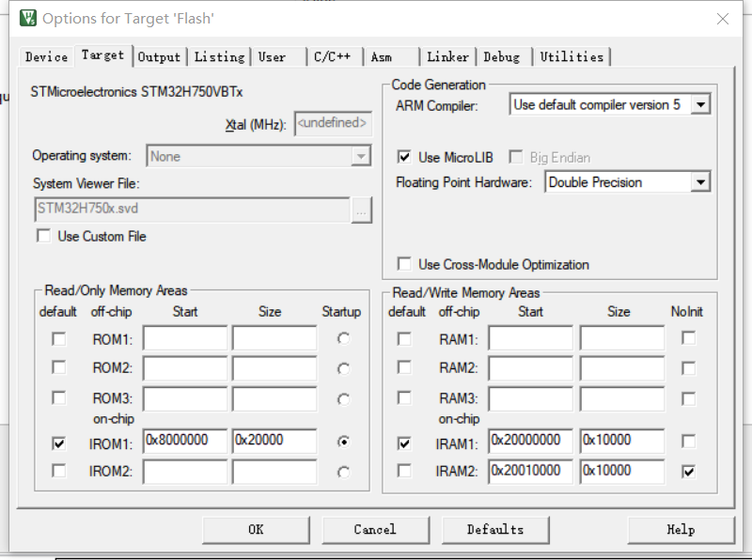Edit the IRAM1 Size value 0x10000
Screen dimensions: 752x560
click(x=622, y=441)
